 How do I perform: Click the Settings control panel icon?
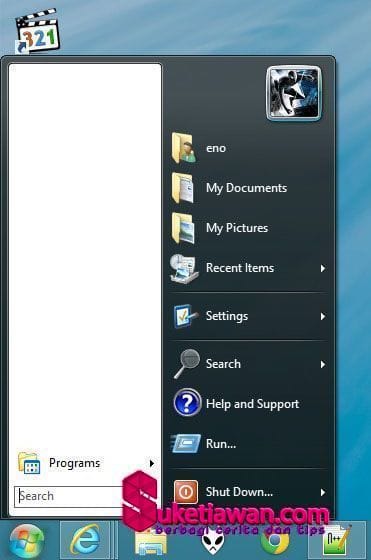tap(185, 316)
